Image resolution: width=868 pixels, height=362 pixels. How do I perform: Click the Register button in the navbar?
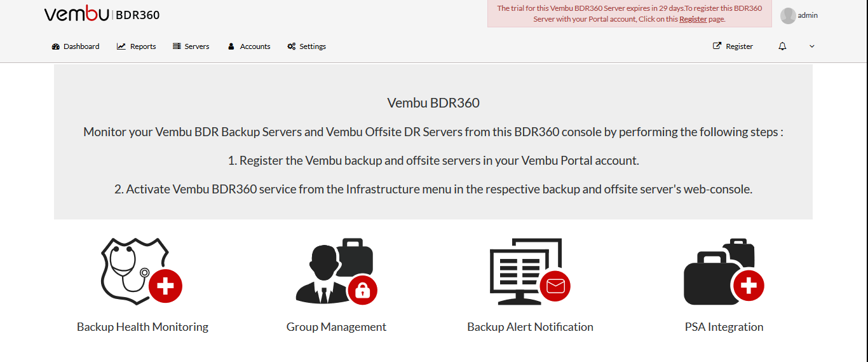tap(733, 46)
